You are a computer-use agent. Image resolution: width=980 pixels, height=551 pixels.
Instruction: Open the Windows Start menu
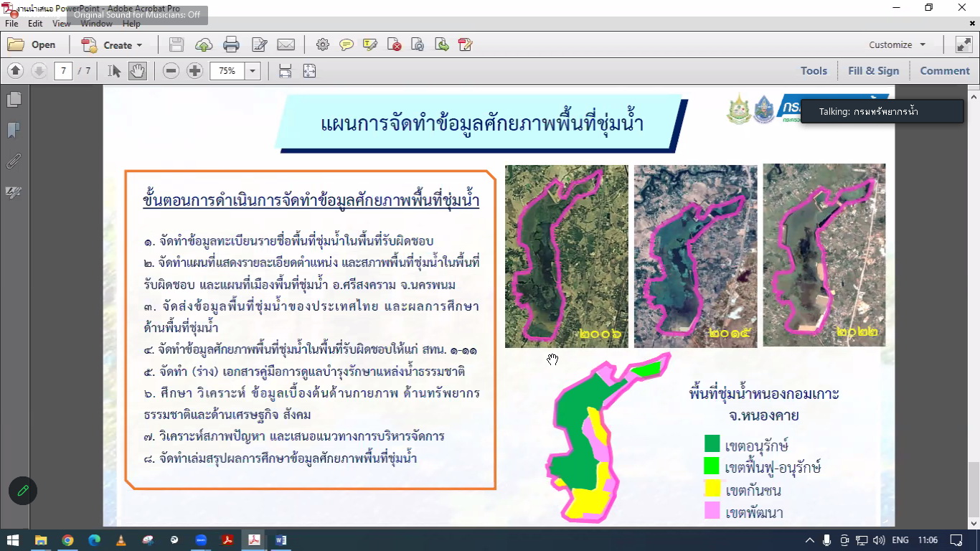(x=13, y=540)
